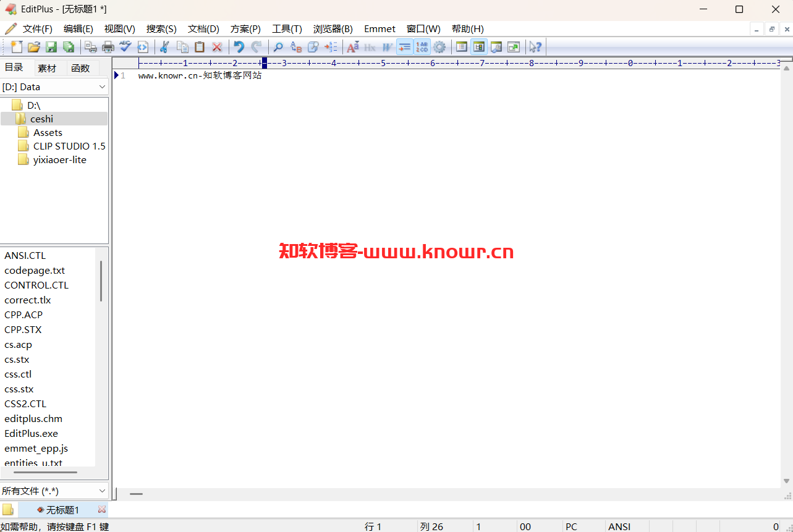Open Print Preview from the toolbar
The width and height of the screenshot is (793, 532).
(91, 47)
